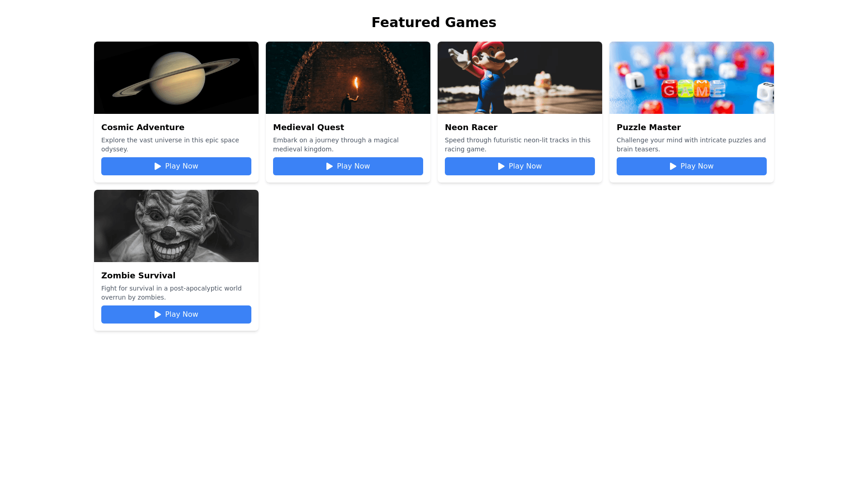The image size is (868, 488).
Task: Click the Cosmic Adventure title
Action: tap(143, 127)
